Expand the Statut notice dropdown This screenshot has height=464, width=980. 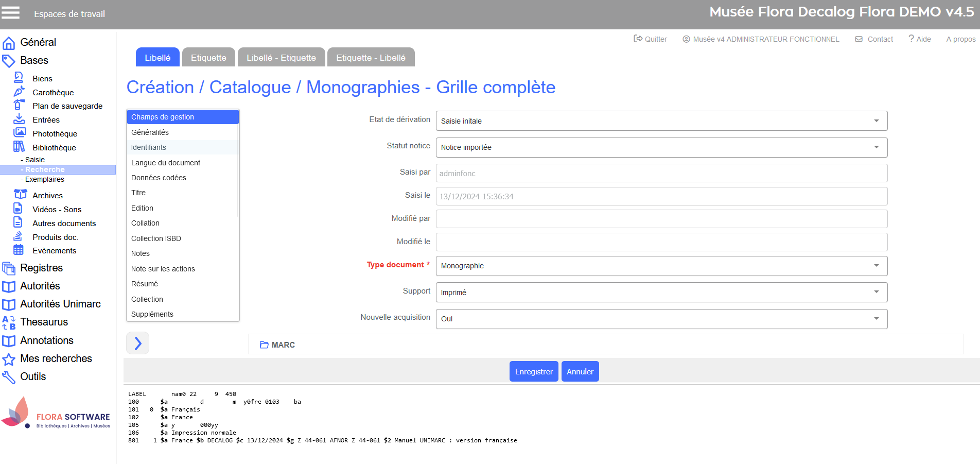[x=661, y=147]
